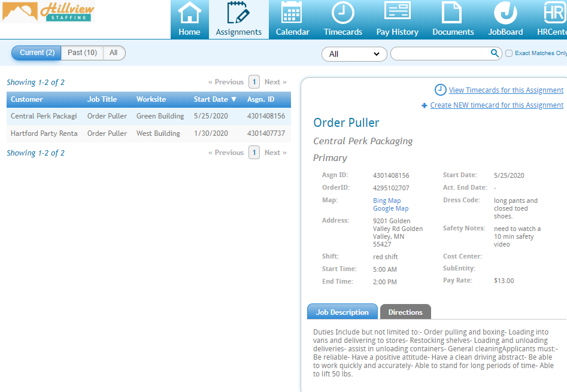Click top Next » pagination link
Screen dimensions: 567x392
click(275, 82)
